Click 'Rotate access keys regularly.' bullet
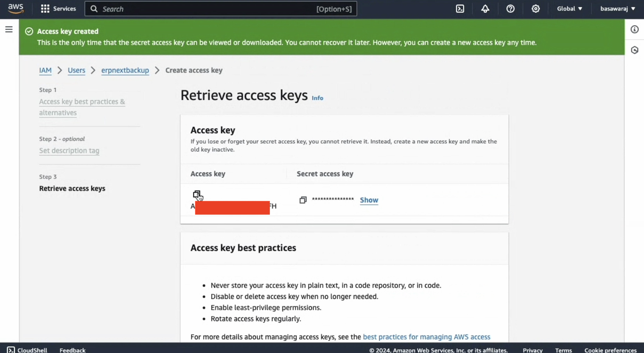This screenshot has height=353, width=644. pos(256,319)
